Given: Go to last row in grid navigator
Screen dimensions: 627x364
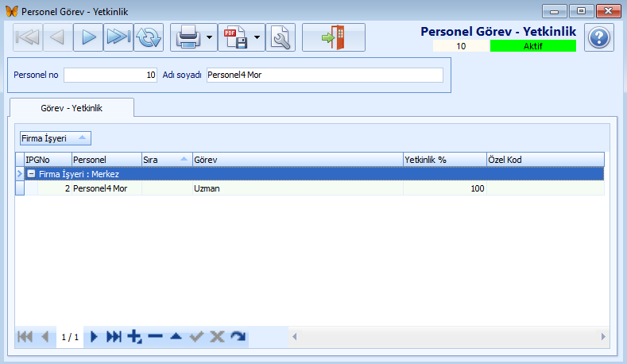Looking at the screenshot, I should 114,337.
